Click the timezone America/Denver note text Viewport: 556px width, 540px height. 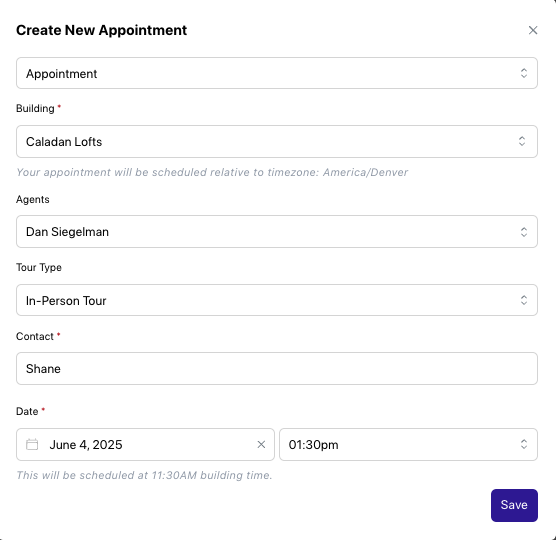212,172
